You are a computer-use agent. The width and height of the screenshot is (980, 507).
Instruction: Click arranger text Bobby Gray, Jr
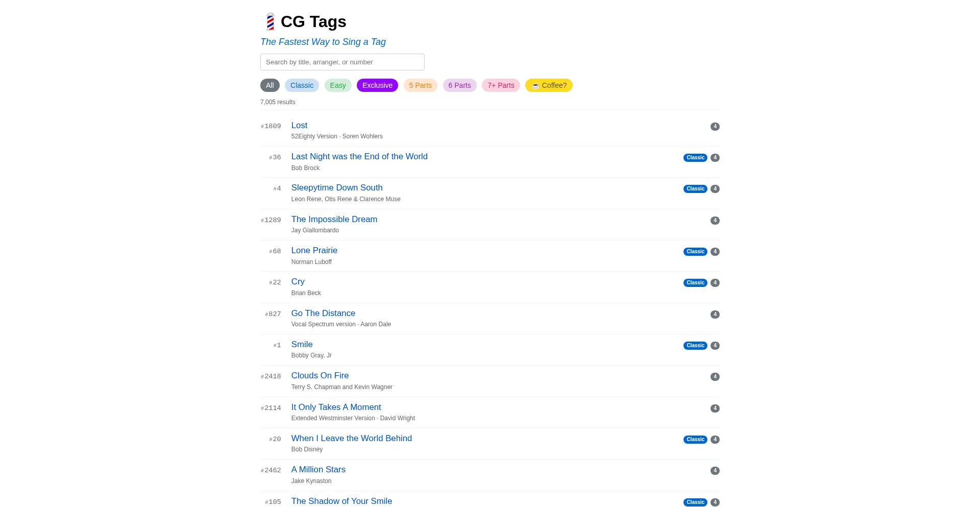(311, 355)
